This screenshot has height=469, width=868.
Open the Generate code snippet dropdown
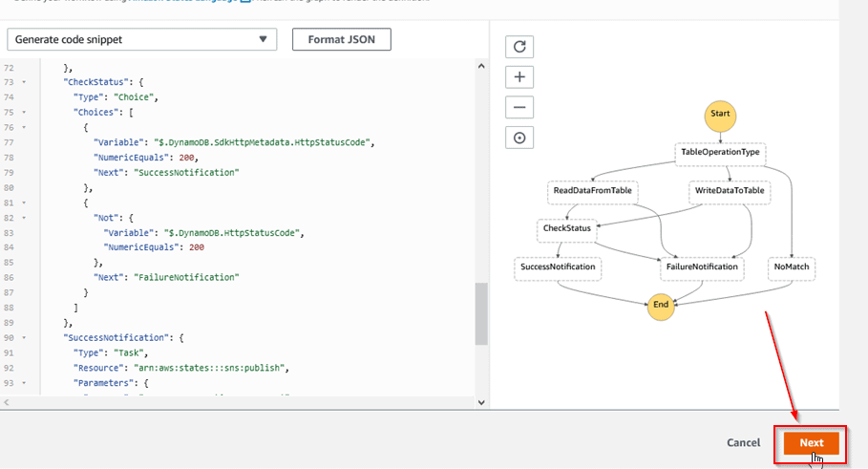(141, 39)
